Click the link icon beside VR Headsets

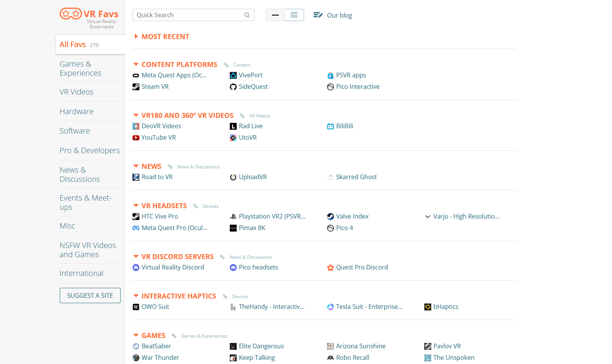pyautogui.click(x=196, y=206)
